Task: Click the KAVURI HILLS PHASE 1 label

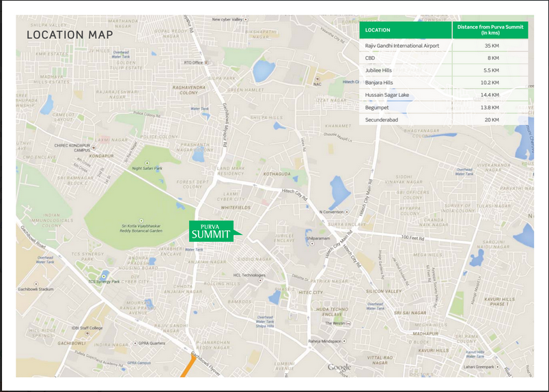Action: (x=499, y=302)
